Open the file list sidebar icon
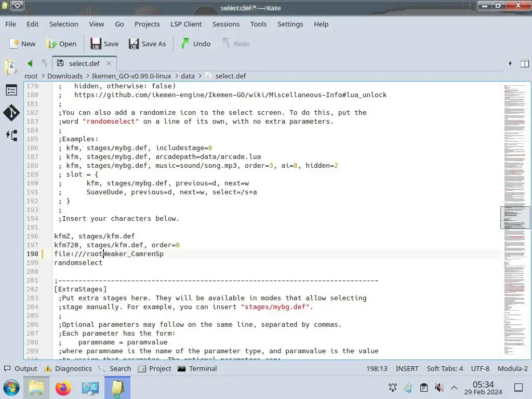The width and height of the screenshot is (532, 399). coord(11,90)
